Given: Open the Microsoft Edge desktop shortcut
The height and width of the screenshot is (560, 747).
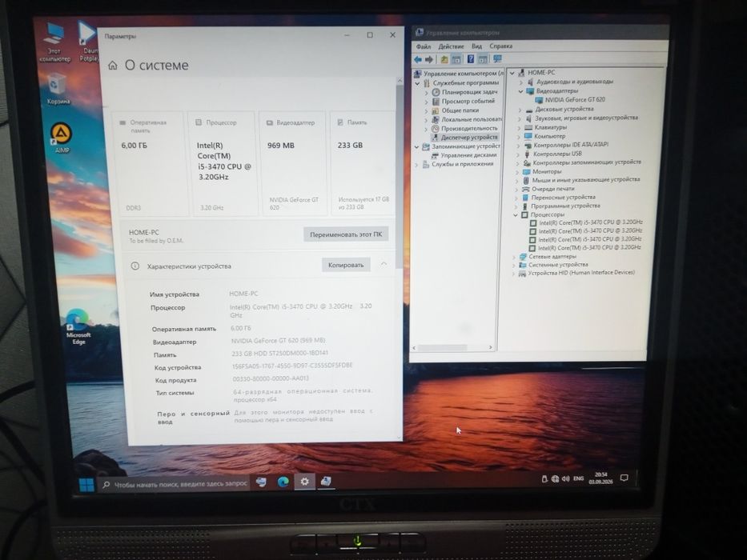Looking at the screenshot, I should point(78,326).
